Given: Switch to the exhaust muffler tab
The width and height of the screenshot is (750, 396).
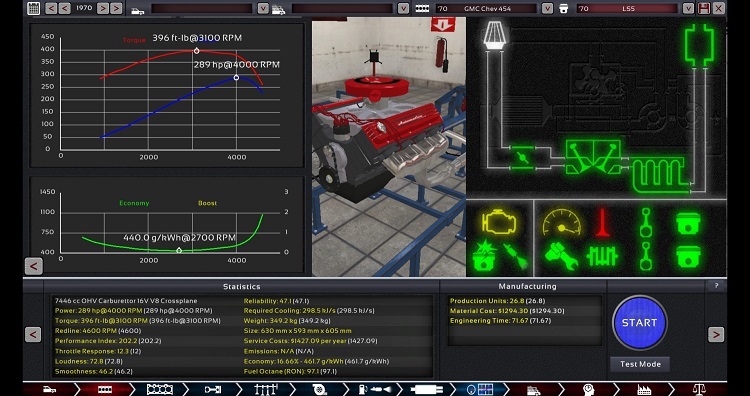Looking at the screenshot, I should coord(426,389).
